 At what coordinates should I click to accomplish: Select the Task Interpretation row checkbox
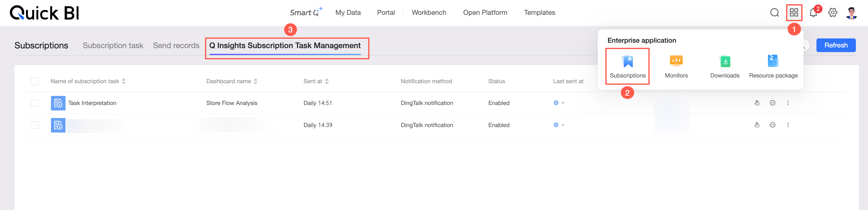(34, 103)
